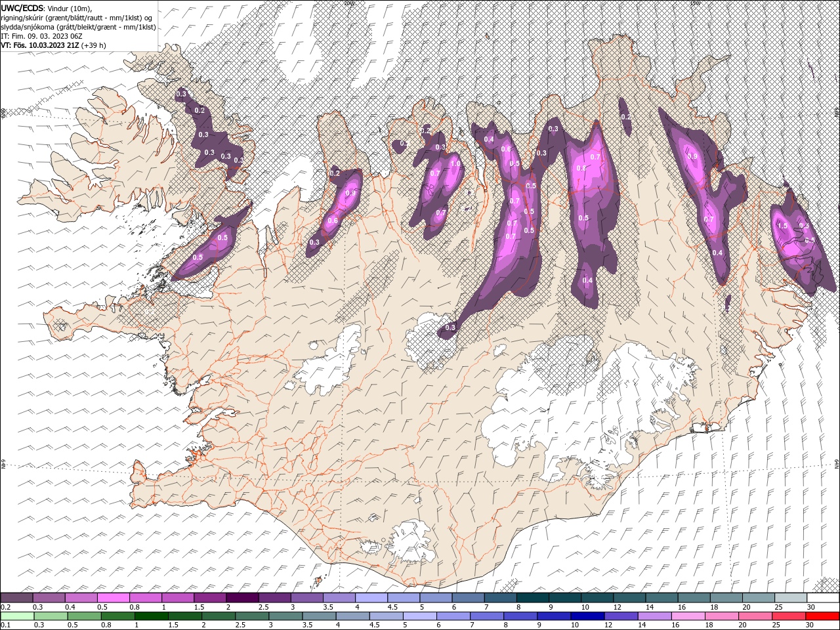840x630 pixels.
Task: Click the palest green rain swatch between 0.1 and 0.3
Action: click(16, 616)
